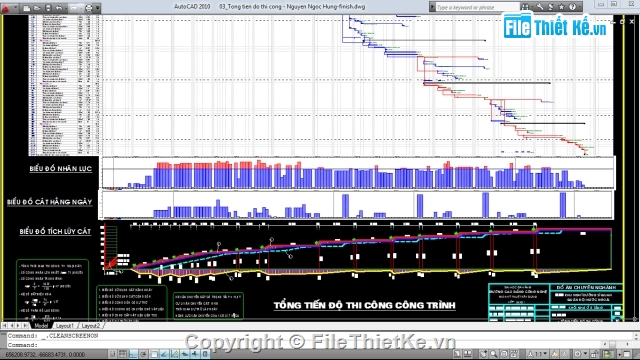The width and height of the screenshot is (640, 360).
Task: Click the Zoom magnifier status bar button
Action: click(493, 354)
